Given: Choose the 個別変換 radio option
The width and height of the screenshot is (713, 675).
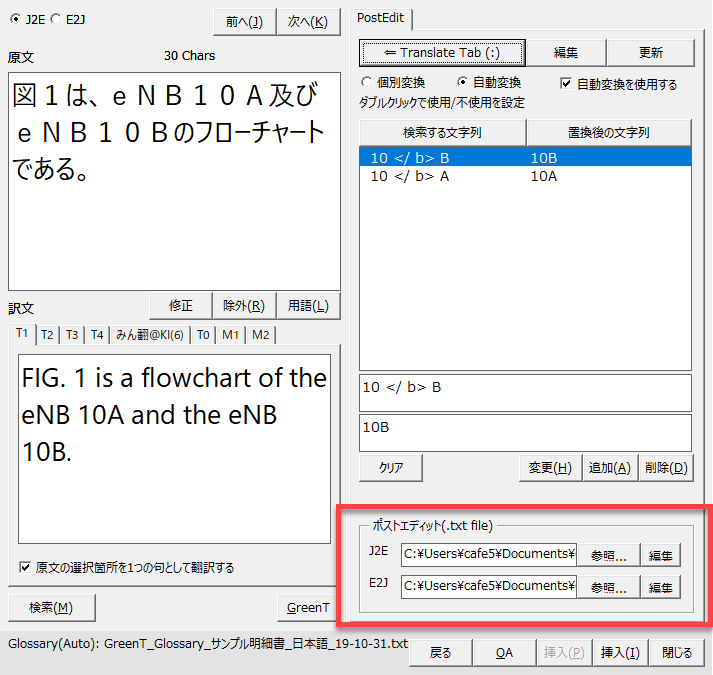Looking at the screenshot, I should (367, 83).
